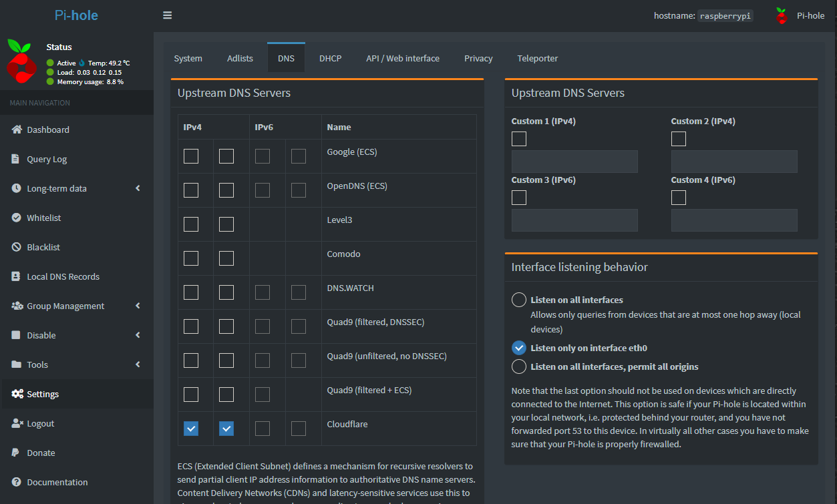837x504 pixels.
Task: Uncheck the first IPv4 box for Cloudflare
Action: pos(191,429)
